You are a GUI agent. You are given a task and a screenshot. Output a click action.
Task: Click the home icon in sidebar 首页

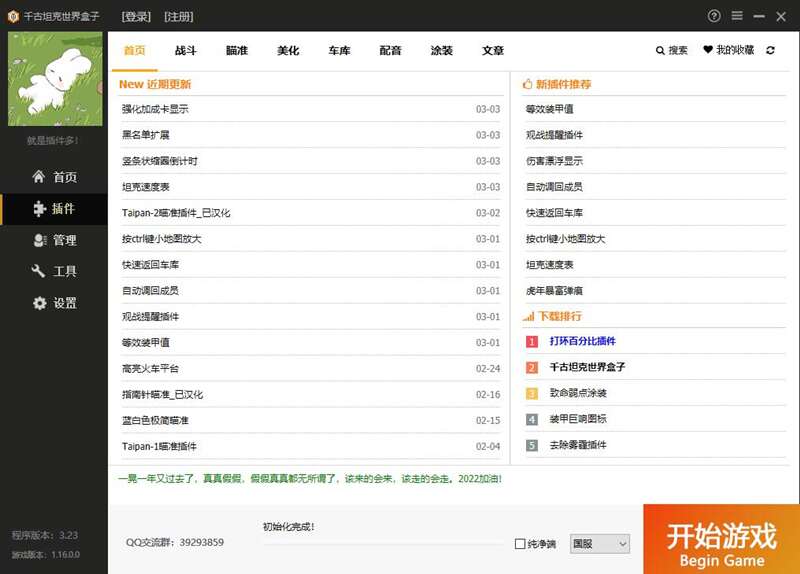point(39,177)
